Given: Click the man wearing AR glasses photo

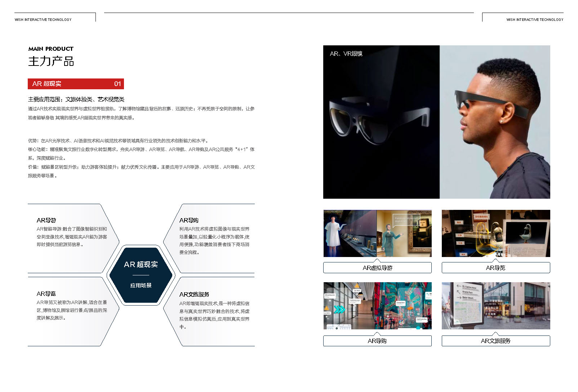Looking at the screenshot, I should click(495, 122).
